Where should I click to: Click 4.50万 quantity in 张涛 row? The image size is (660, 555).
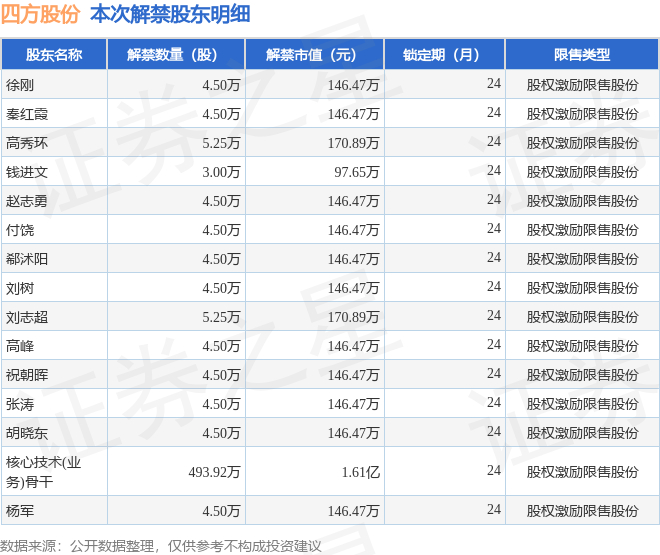[221, 404]
